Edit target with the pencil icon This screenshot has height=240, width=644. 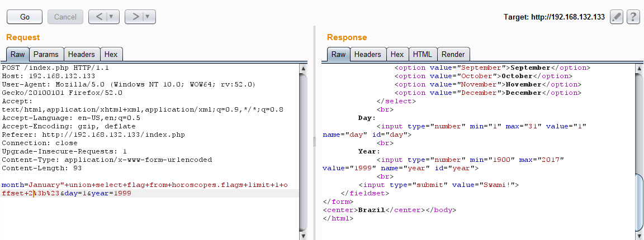[x=617, y=17]
